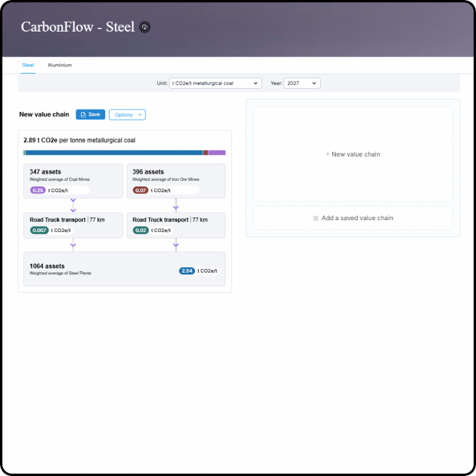Screen dimensions: 476x476
Task: Open the Year dropdown showing 2027
Action: pyautogui.click(x=302, y=83)
